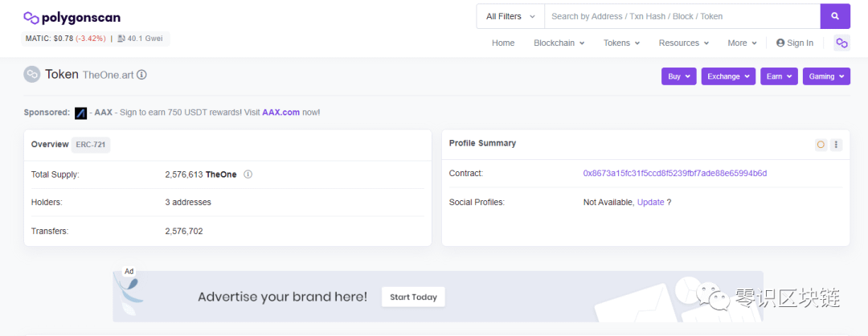Click the search input field
This screenshot has height=336, width=868.
coord(682,17)
